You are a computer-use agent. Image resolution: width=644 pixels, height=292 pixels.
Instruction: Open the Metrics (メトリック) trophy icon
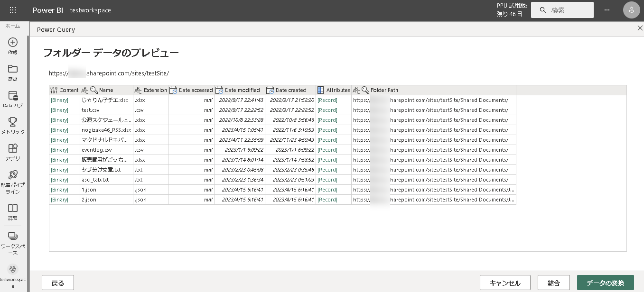13,122
